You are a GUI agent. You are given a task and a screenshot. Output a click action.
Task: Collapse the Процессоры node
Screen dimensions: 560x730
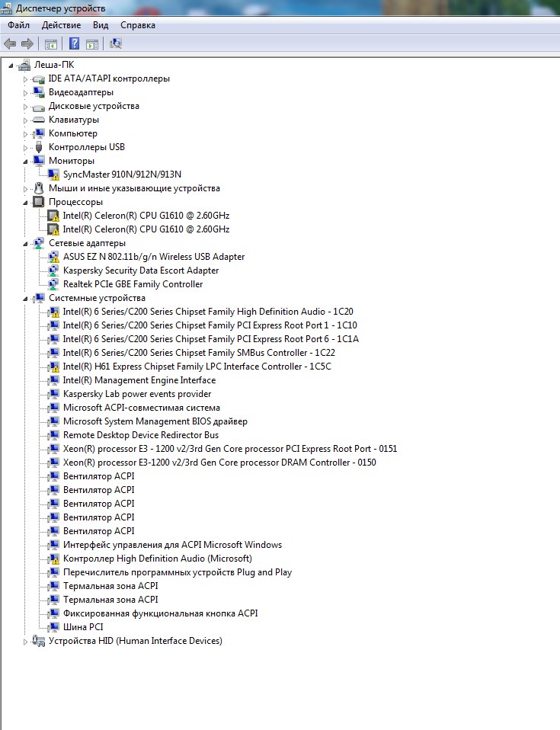point(26,203)
